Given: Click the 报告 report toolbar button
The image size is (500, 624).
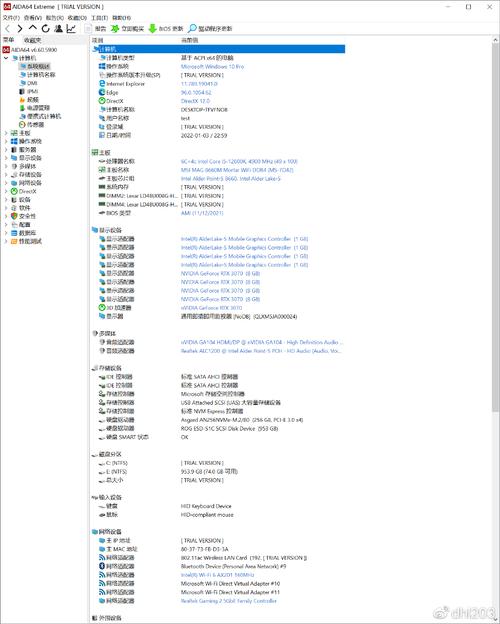Looking at the screenshot, I should click(x=96, y=29).
